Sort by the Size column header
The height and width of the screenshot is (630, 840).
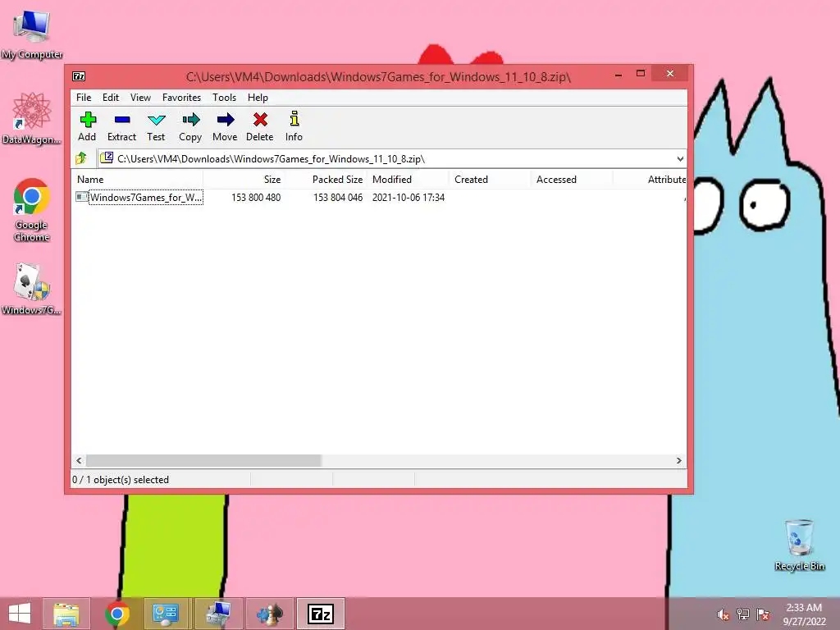click(244, 180)
